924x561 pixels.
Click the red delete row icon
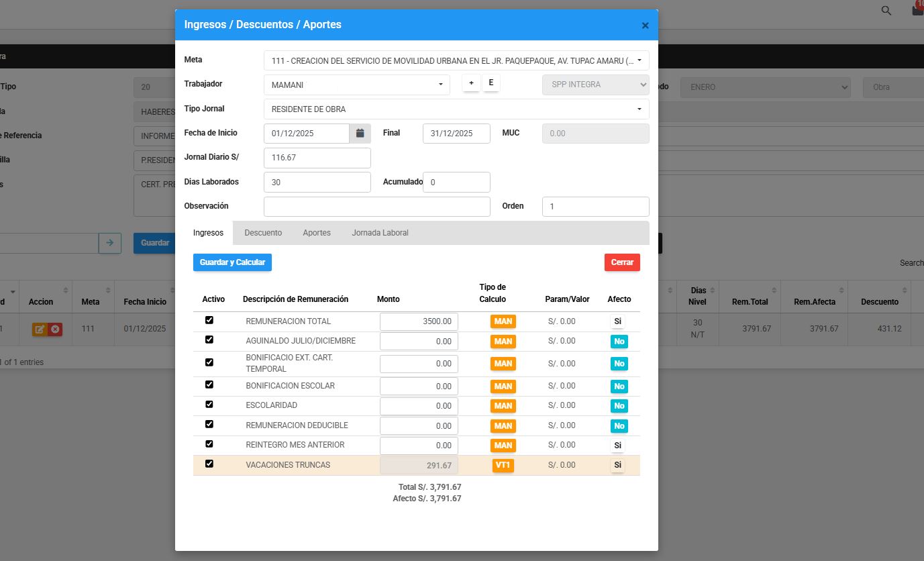click(55, 329)
